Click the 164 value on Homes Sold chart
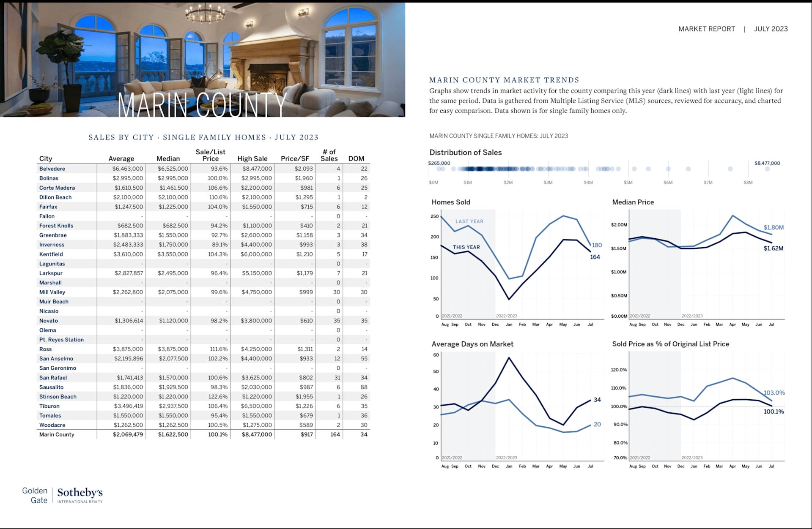Image resolution: width=812 pixels, height=529 pixels. pyautogui.click(x=595, y=257)
